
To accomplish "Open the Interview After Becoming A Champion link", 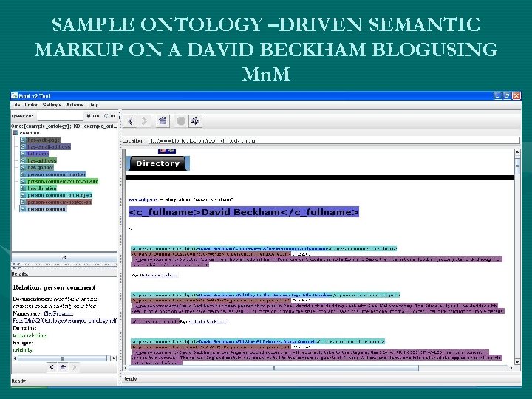I will tap(263, 249).
